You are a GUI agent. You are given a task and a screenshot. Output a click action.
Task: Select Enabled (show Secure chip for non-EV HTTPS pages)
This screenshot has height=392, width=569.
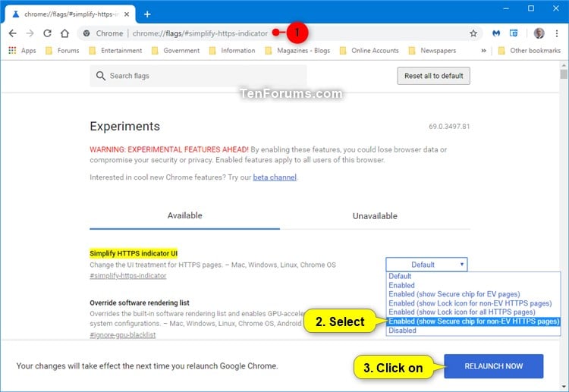[x=473, y=321]
